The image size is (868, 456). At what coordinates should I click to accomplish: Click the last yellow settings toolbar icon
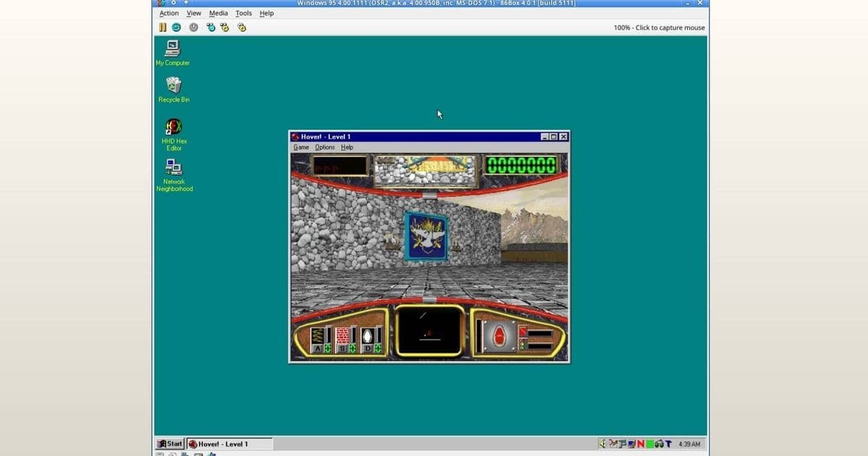(242, 28)
